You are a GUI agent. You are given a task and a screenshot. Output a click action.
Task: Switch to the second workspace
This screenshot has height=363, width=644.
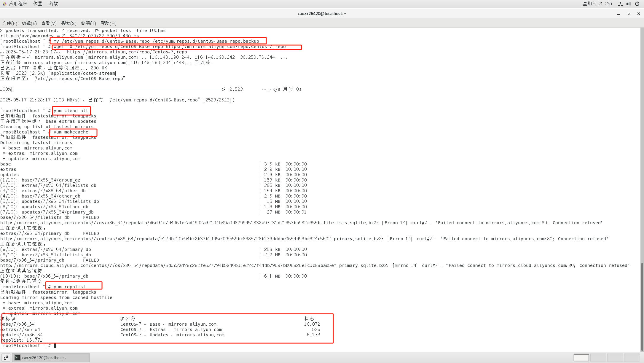tap(598, 358)
